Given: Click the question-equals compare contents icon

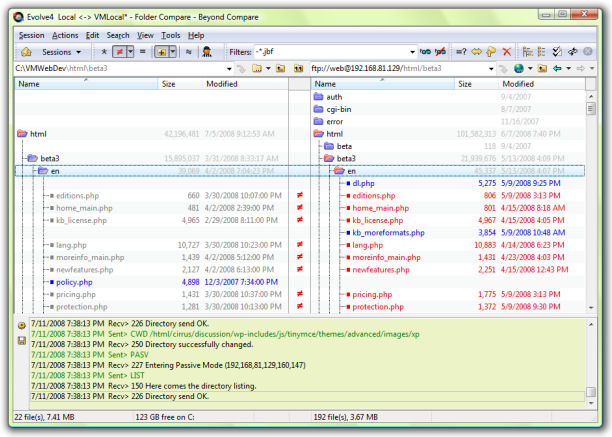Looking at the screenshot, I should (461, 51).
